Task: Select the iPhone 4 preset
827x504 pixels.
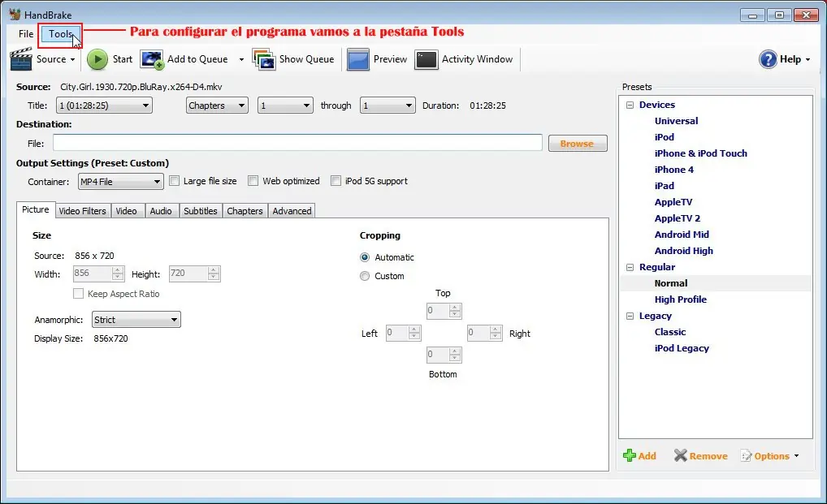Action: pos(674,170)
